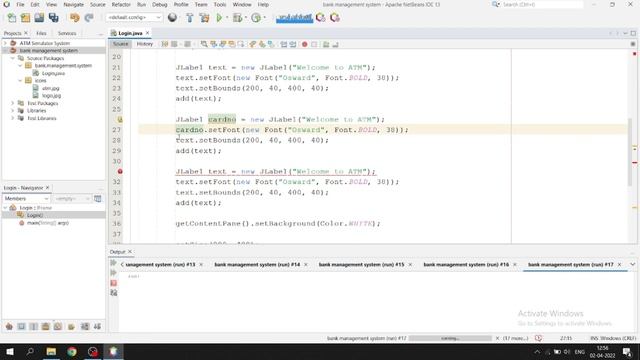Click the Shift Line Left editor icon
640x360 pixels.
tap(284, 44)
